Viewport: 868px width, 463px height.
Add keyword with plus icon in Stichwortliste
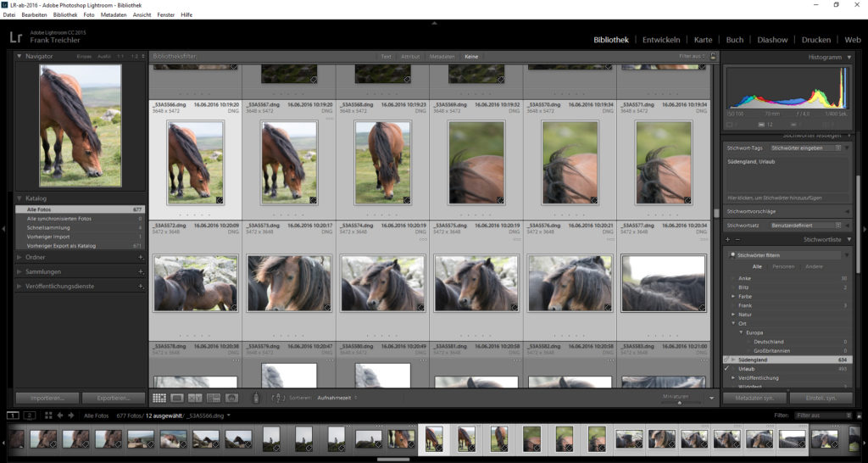[727, 240]
